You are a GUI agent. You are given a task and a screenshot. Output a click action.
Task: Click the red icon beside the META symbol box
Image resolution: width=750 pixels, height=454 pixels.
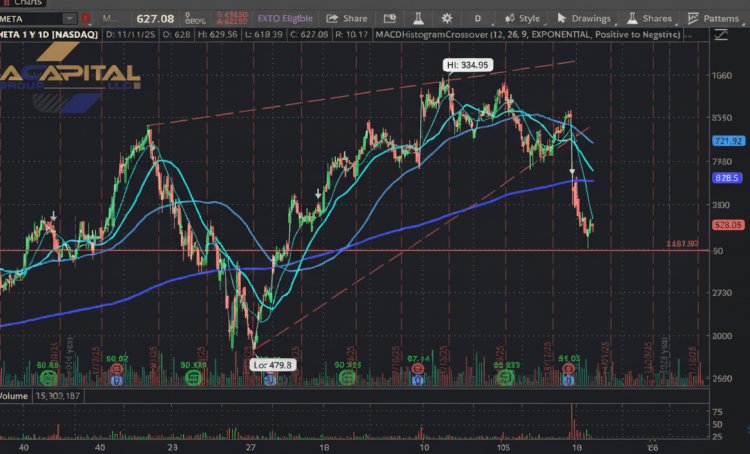[84, 18]
